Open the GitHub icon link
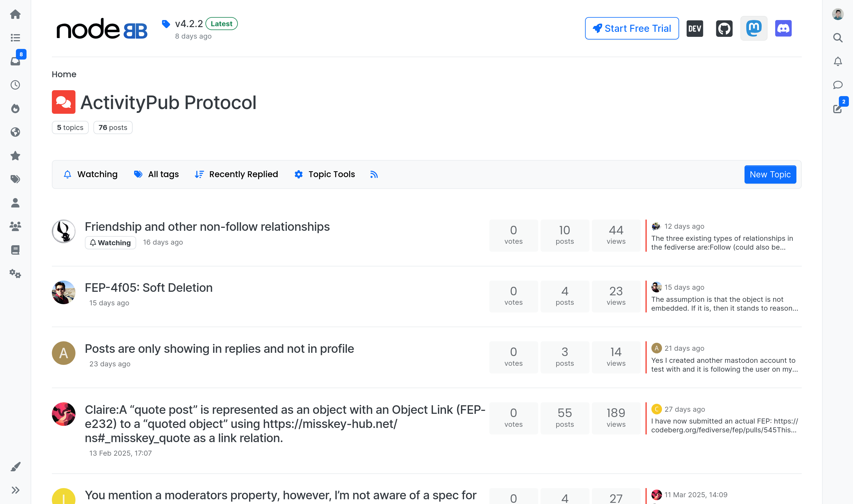 click(724, 28)
